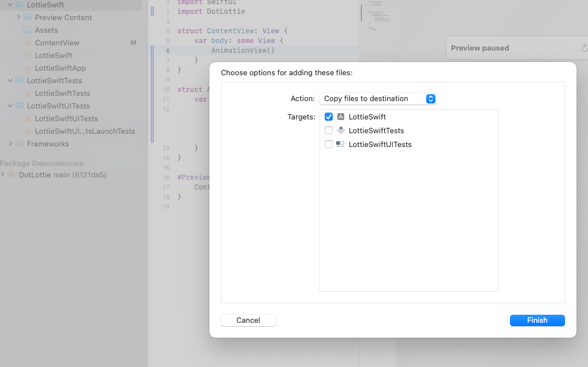
Task: Click the LottieSwiftTests swift file icon
Action: [28, 93]
